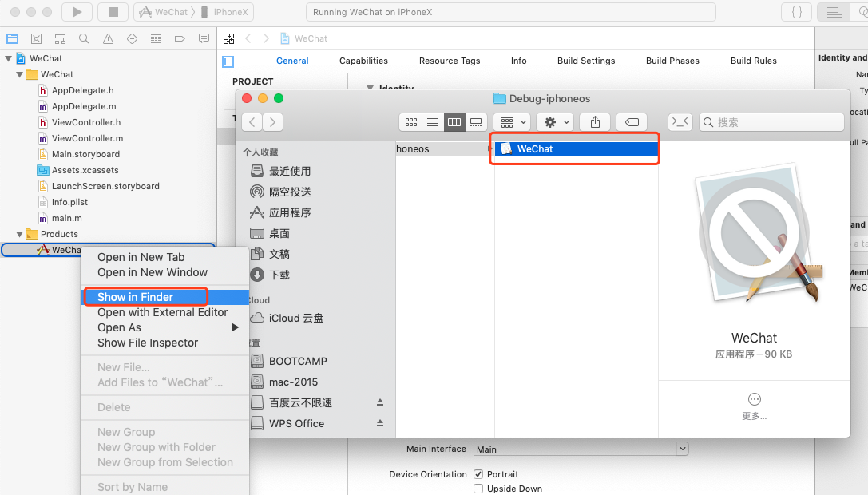
Task: Select the WeChat app in Finder column
Action: (x=576, y=149)
